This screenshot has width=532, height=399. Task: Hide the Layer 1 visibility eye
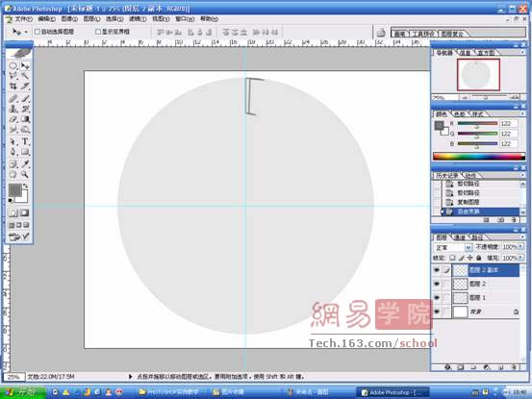437,298
